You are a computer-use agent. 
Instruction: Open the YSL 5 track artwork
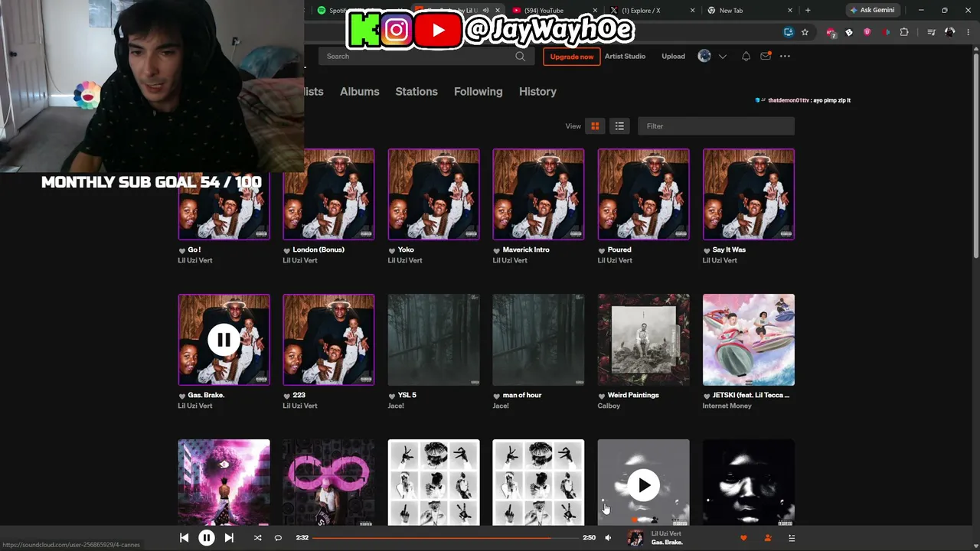[433, 340]
